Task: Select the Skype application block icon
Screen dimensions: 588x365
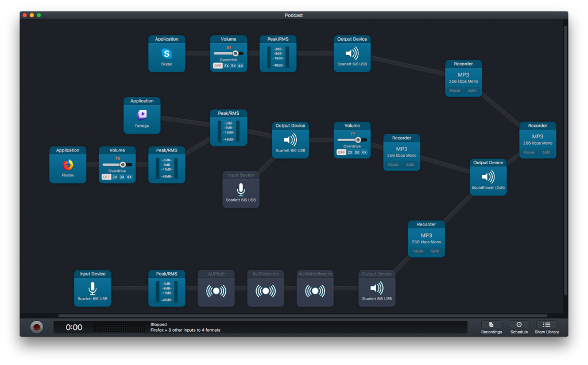Action: 167,53
